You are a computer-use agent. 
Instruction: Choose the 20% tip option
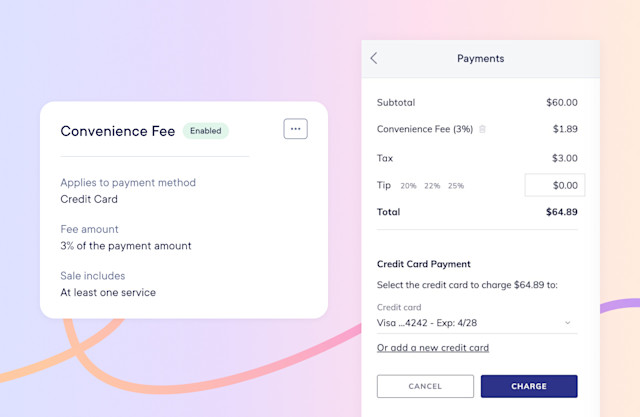click(408, 186)
